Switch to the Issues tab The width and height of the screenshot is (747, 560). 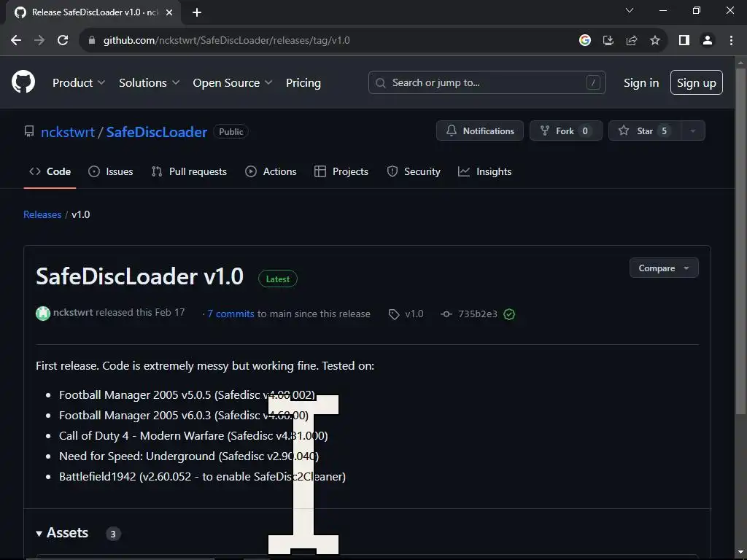[x=111, y=171]
